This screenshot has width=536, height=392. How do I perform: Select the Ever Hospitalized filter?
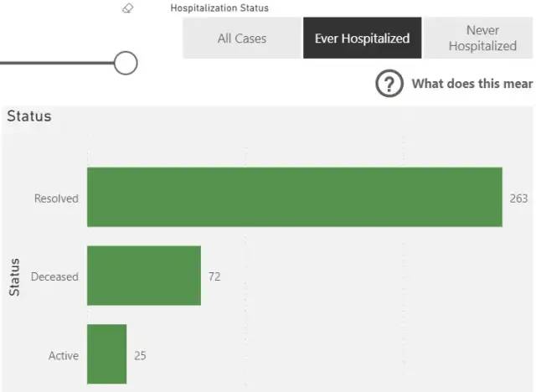click(363, 38)
